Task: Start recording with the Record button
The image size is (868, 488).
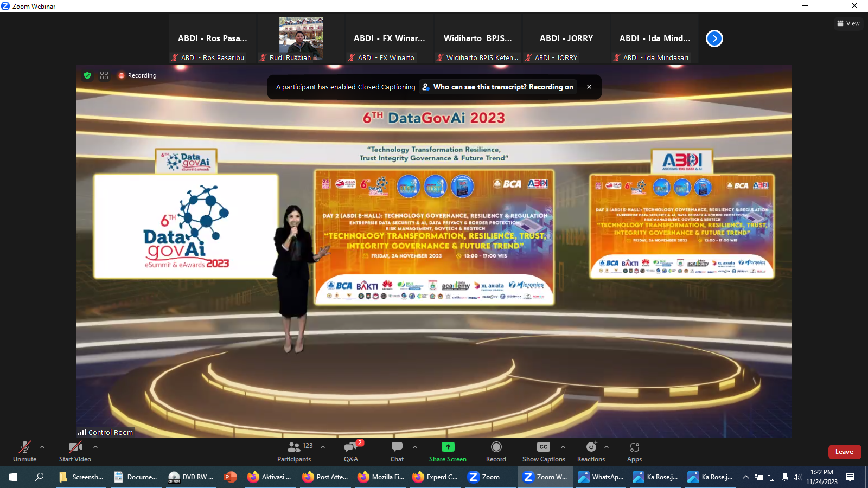Action: coord(496,452)
